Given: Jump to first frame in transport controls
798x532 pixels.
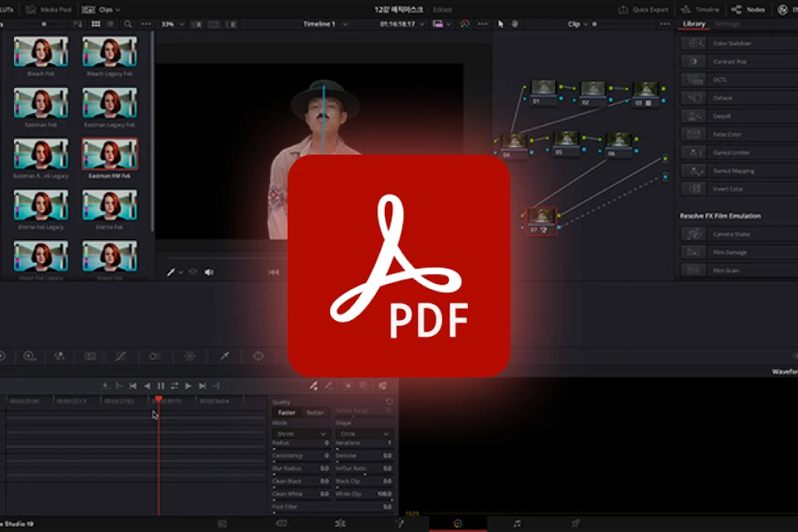Looking at the screenshot, I should 133,386.
